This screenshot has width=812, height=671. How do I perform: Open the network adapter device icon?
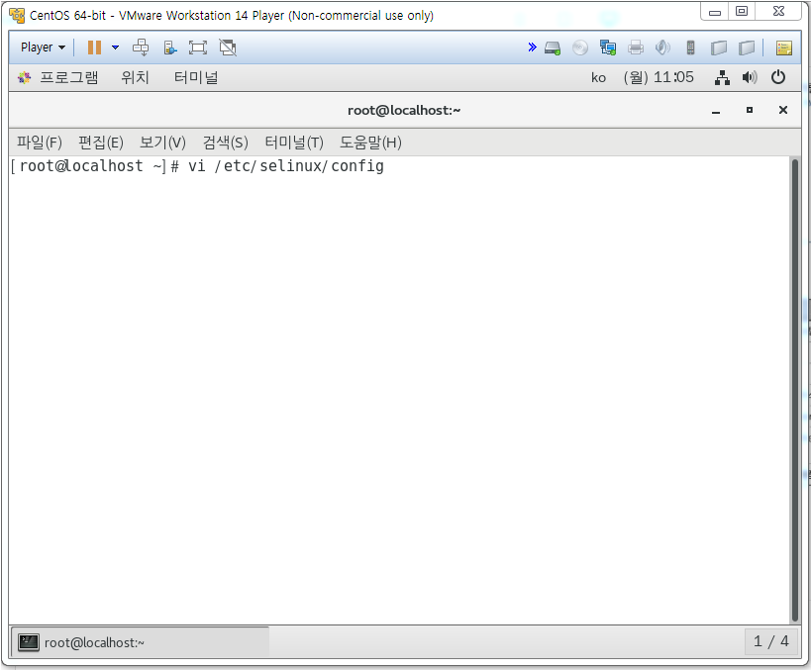tap(608, 48)
